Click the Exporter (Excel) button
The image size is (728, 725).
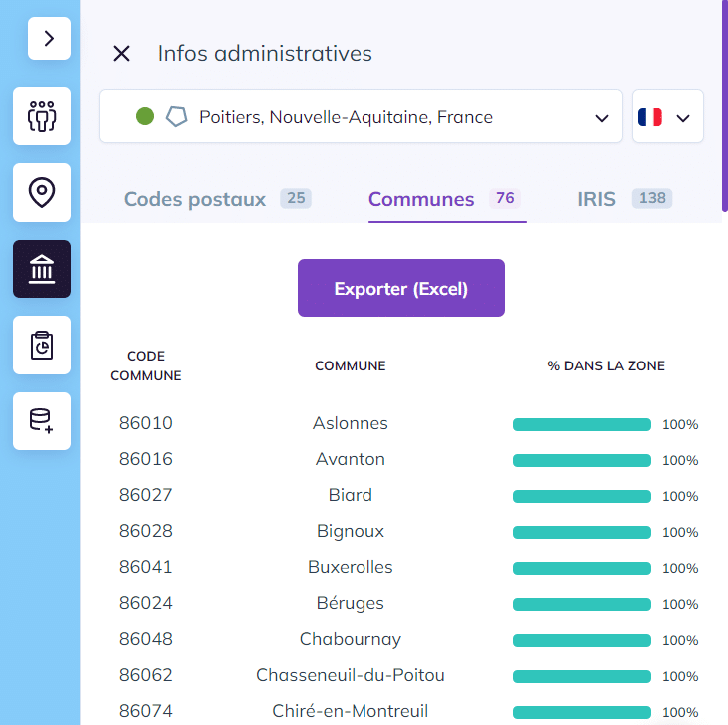coord(401,288)
